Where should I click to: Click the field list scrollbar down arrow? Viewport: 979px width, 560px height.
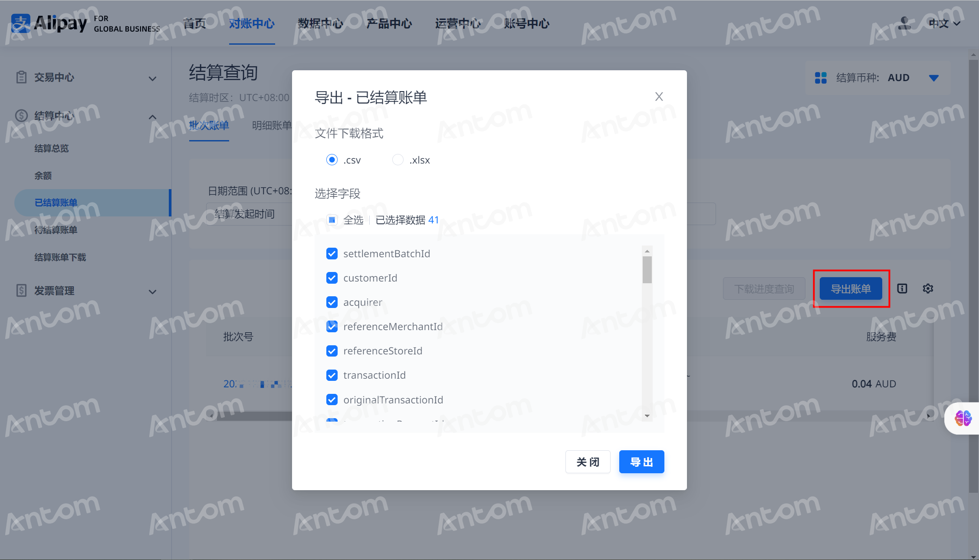tap(647, 416)
